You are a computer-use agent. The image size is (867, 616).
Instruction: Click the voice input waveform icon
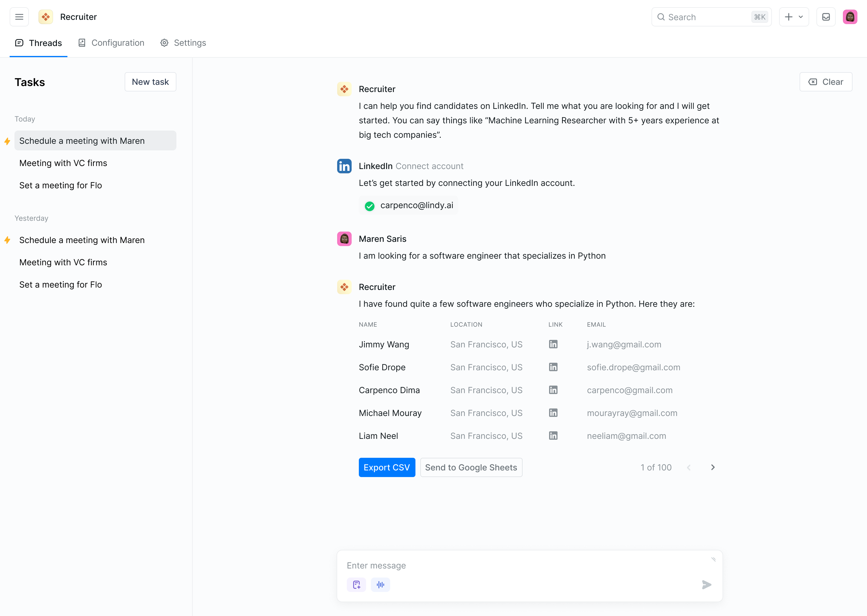[x=380, y=584]
